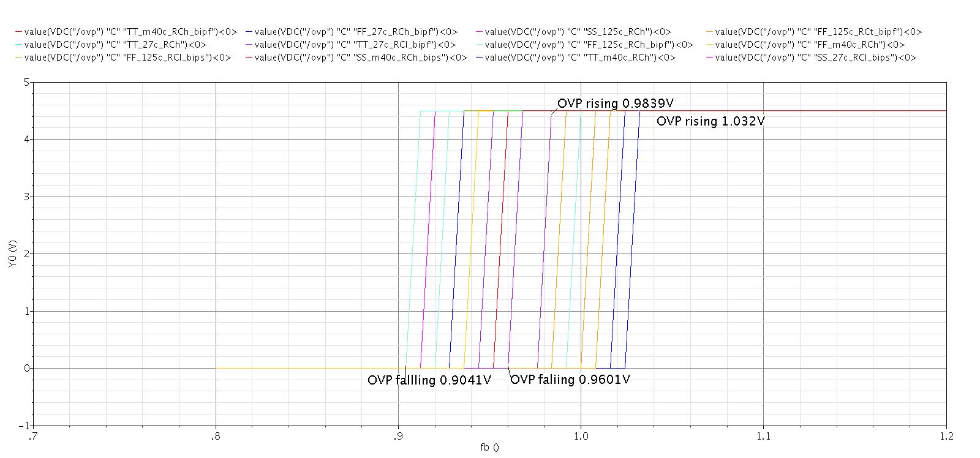The image size is (980, 458).
Task: Select the FF_125c_RCl_bips legend entry
Action: [x=123, y=58]
